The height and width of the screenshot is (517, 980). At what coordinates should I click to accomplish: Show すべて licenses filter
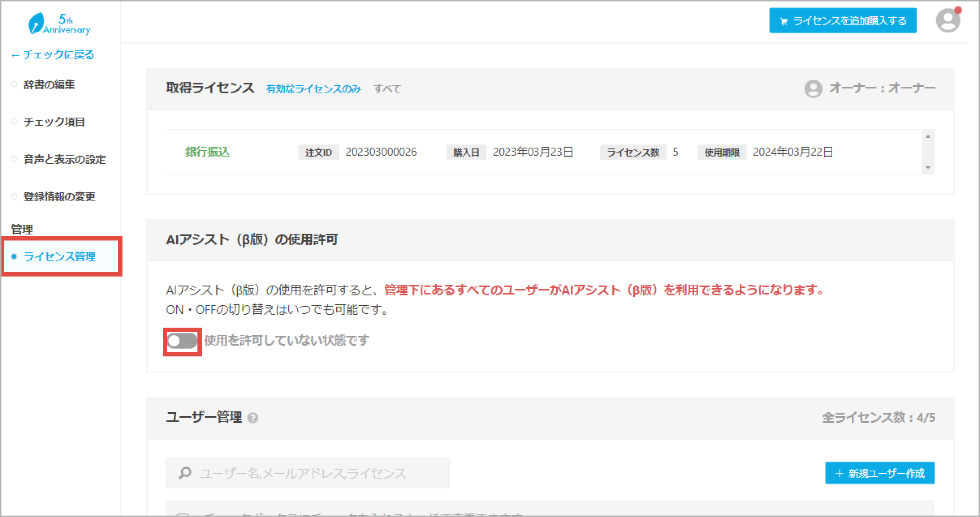(x=387, y=89)
